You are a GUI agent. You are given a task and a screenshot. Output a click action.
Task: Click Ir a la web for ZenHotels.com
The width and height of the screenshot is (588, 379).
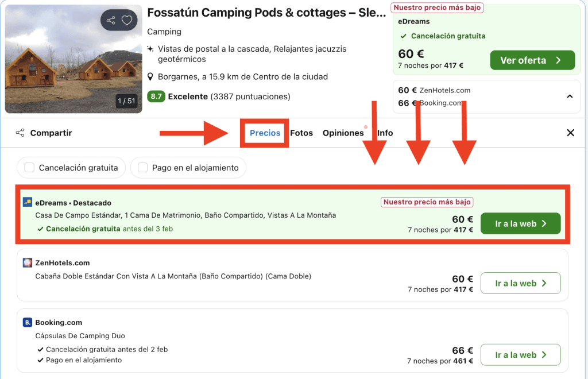click(x=520, y=284)
